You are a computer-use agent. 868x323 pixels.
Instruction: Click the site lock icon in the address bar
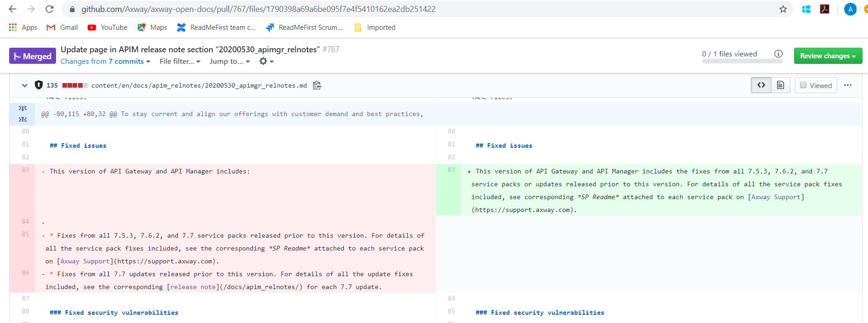72,9
